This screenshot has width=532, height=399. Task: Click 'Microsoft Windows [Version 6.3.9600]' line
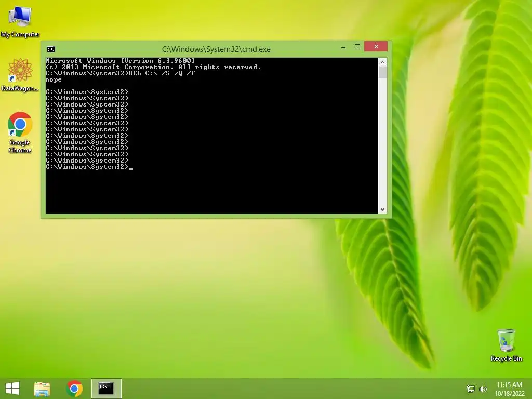(121, 61)
